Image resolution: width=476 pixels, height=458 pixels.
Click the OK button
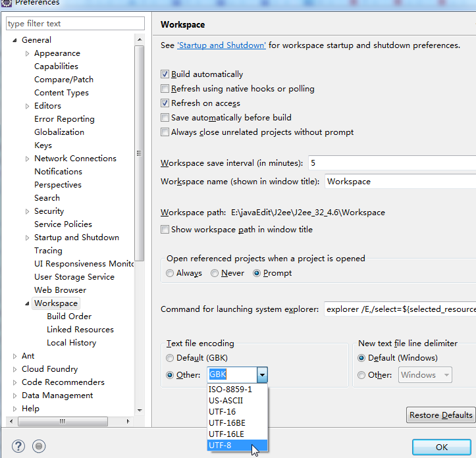tap(441, 447)
